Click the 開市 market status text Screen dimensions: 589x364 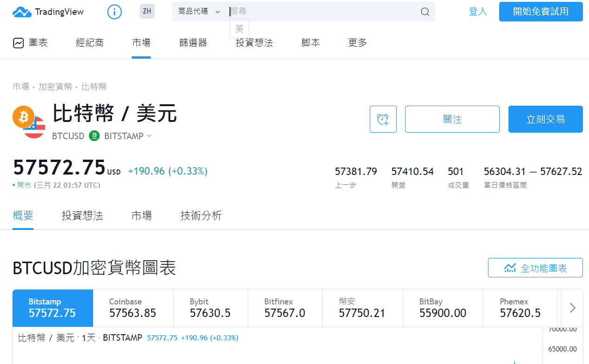[x=24, y=185]
